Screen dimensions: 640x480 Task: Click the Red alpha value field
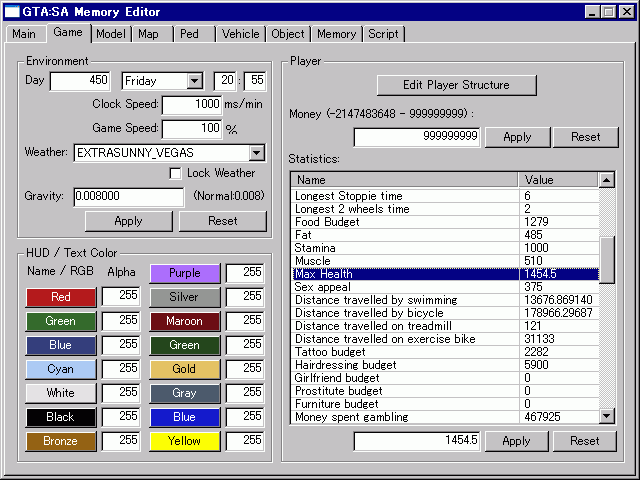[x=121, y=296]
